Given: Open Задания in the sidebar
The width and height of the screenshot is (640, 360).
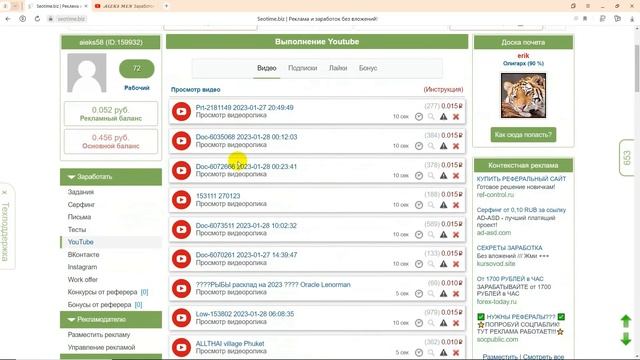Looking at the screenshot, I should (81, 192).
